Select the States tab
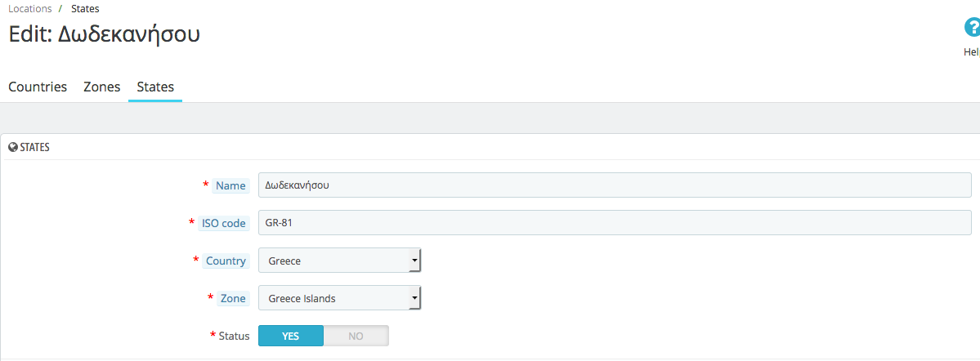980x361 pixels. (155, 87)
